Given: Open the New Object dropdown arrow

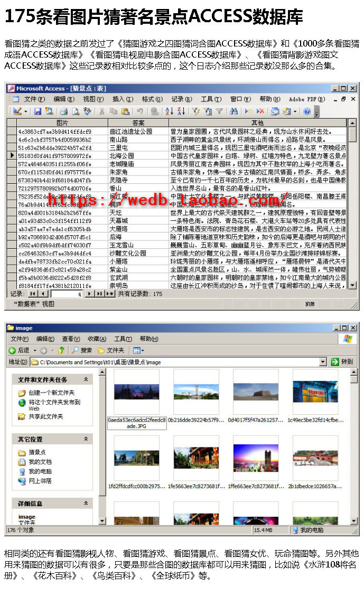Looking at the screenshot, I should coord(295,111).
